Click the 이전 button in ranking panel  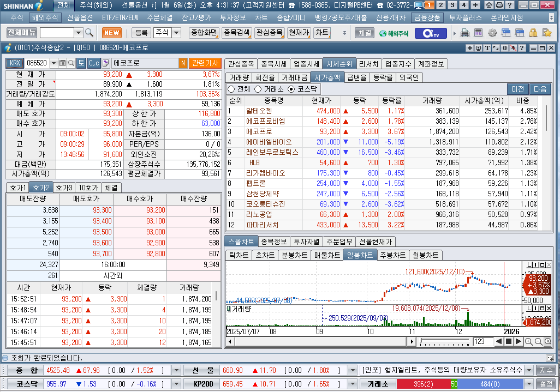[x=517, y=89]
